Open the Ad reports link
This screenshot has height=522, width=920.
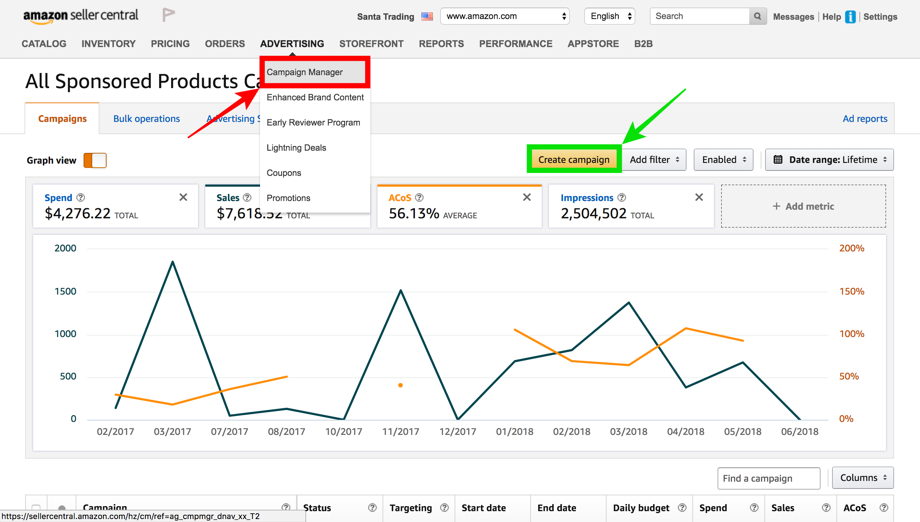point(865,118)
